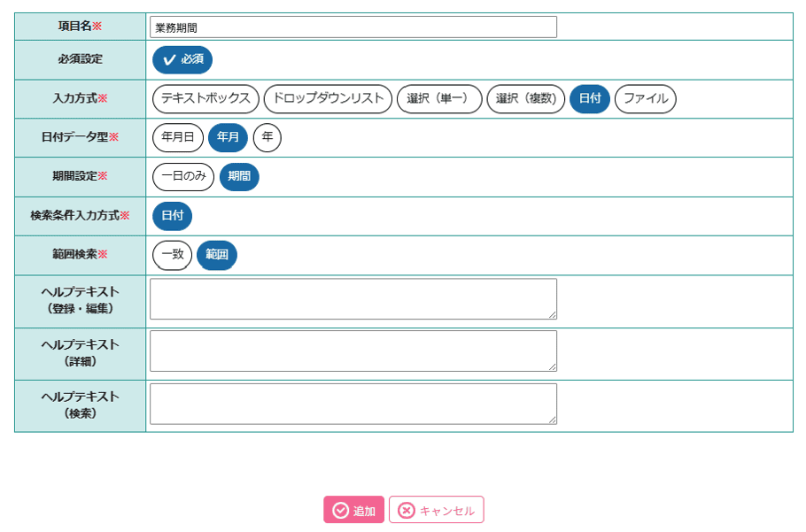Choose 選択（複数） input method

coord(526,98)
